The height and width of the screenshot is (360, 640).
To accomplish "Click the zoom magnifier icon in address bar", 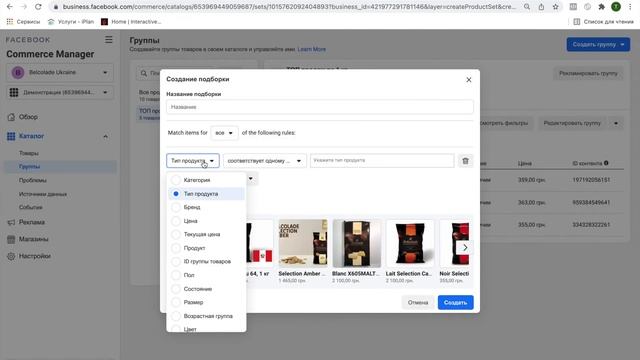I will [x=527, y=7].
